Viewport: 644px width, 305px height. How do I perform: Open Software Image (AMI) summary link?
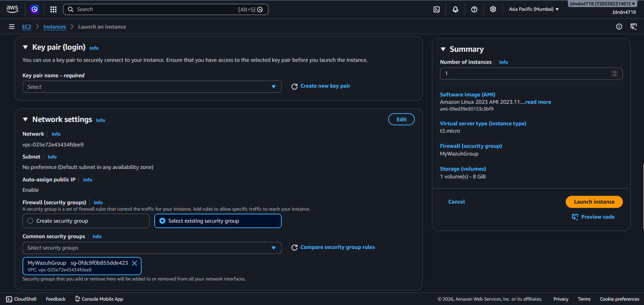point(468,95)
